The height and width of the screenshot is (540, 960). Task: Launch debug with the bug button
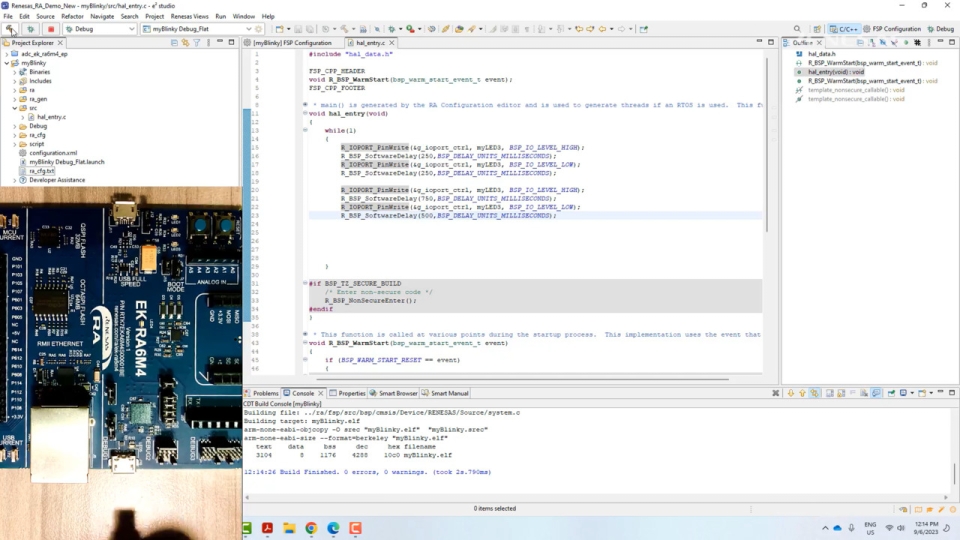click(x=31, y=29)
